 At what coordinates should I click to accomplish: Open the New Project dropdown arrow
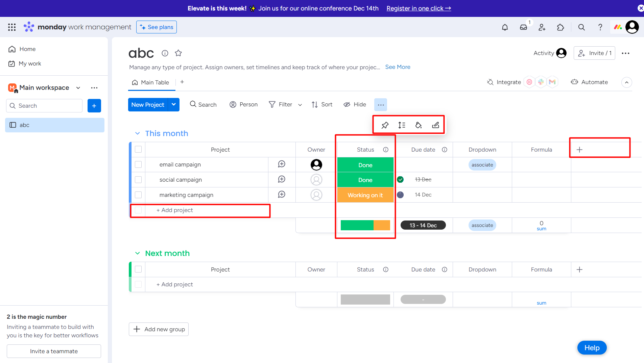click(x=173, y=105)
